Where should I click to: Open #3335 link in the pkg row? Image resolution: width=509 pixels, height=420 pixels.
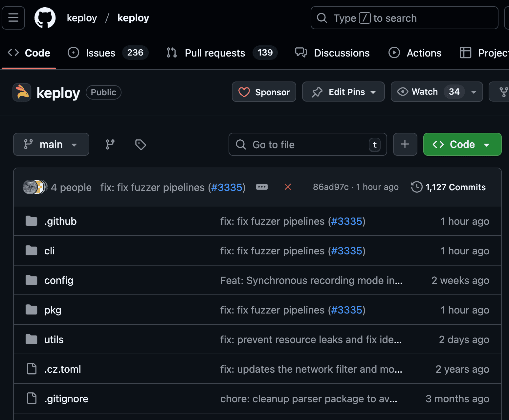(346, 310)
